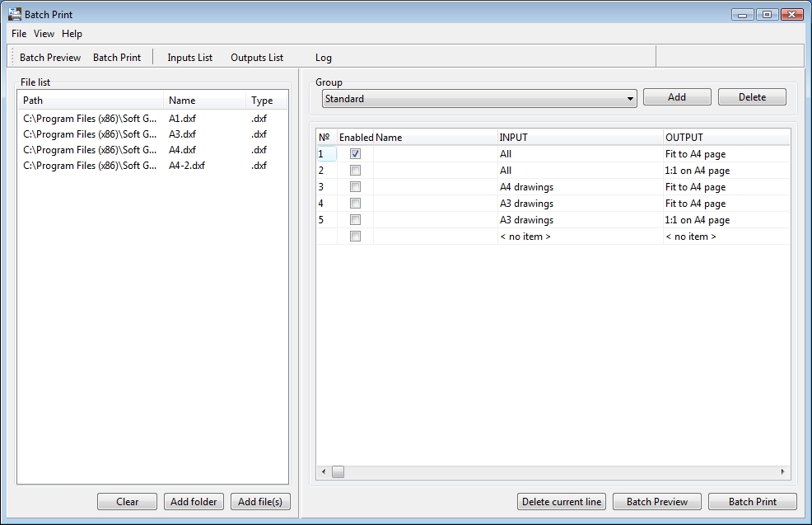
Task: Uncheck the Enabled checkbox for row 1
Action: pyautogui.click(x=355, y=154)
